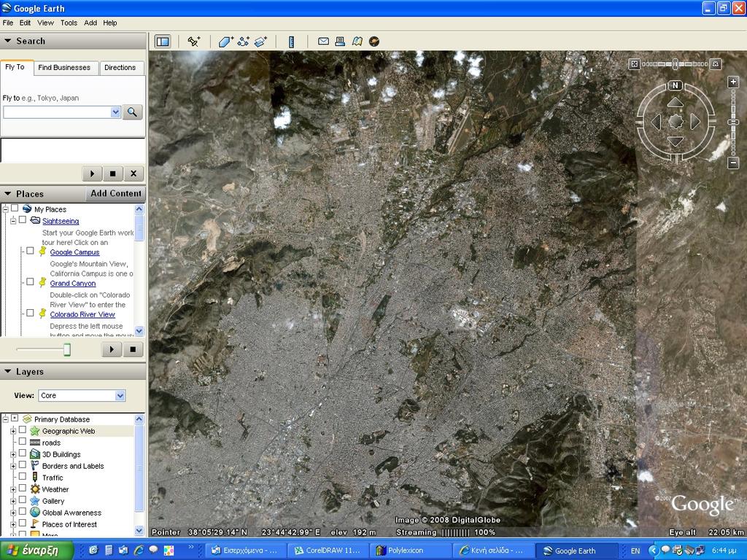Add a path from the toolbar
Screen dimensions: 747x560
click(x=243, y=42)
